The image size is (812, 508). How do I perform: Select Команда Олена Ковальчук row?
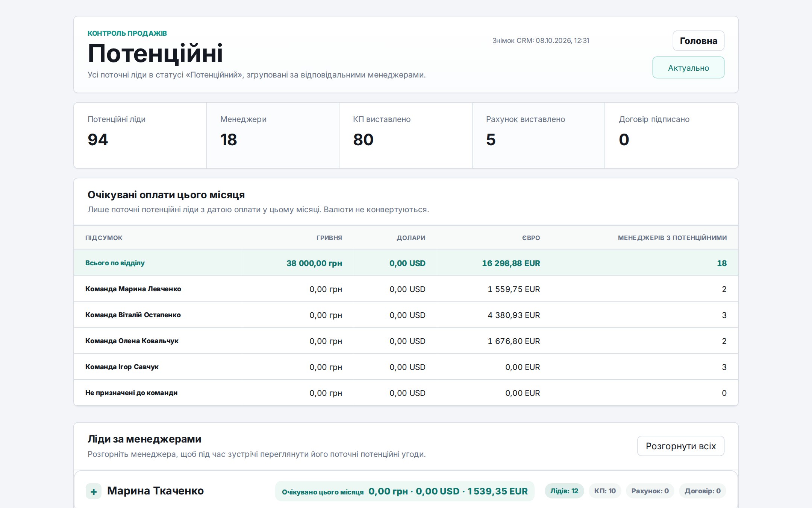(406, 341)
